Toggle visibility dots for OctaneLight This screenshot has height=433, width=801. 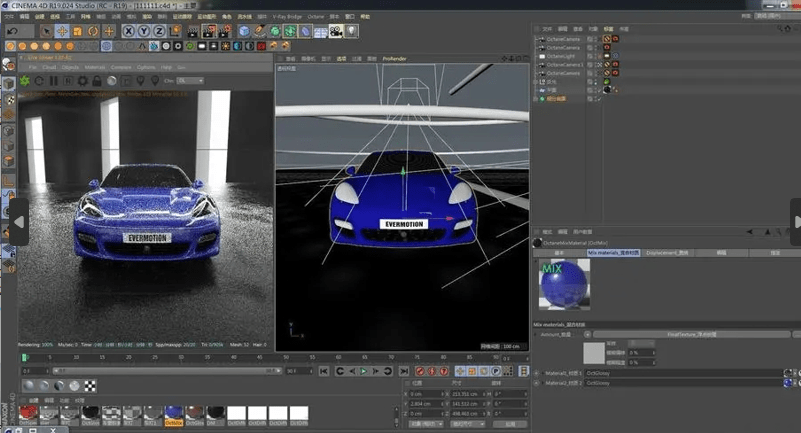[x=596, y=56]
